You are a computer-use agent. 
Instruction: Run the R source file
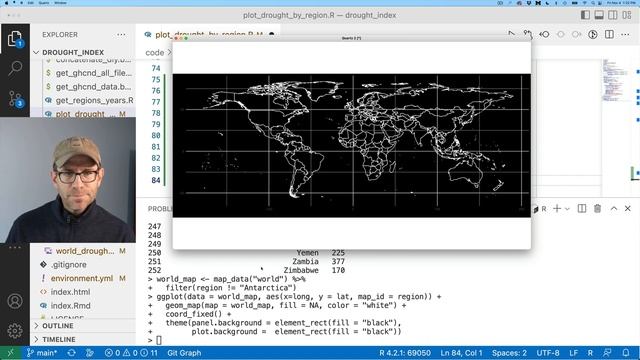511,34
